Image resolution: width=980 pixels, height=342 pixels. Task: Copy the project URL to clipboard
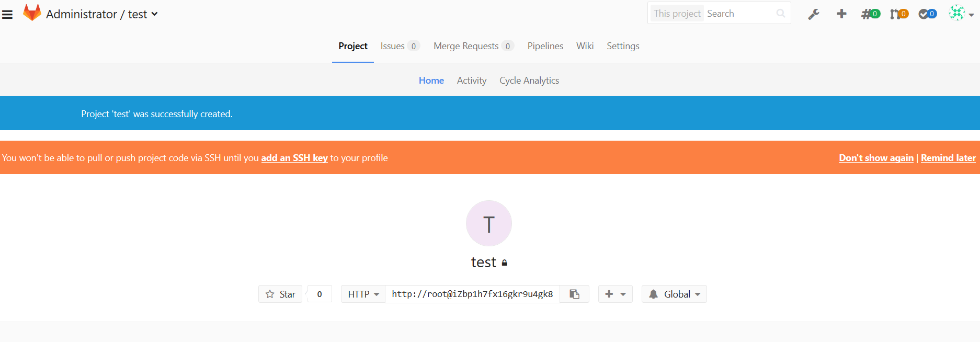point(574,294)
